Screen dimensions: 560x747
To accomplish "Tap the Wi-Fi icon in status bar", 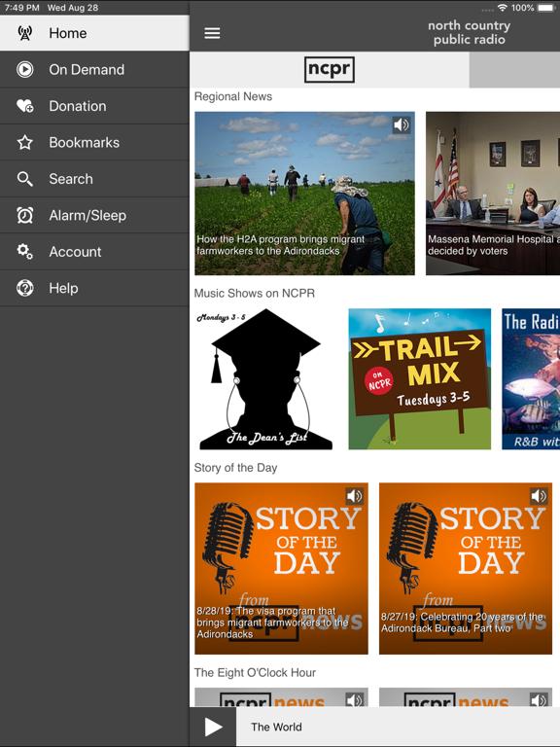I will tap(502, 8).
